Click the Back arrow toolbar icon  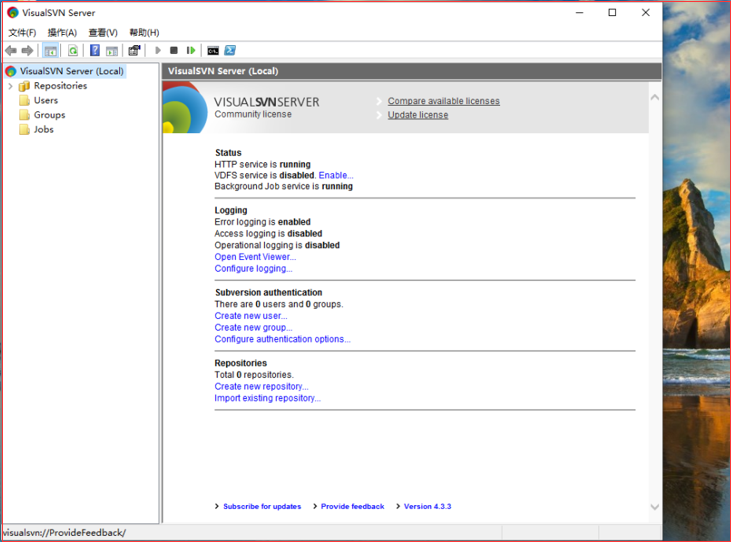[11, 50]
